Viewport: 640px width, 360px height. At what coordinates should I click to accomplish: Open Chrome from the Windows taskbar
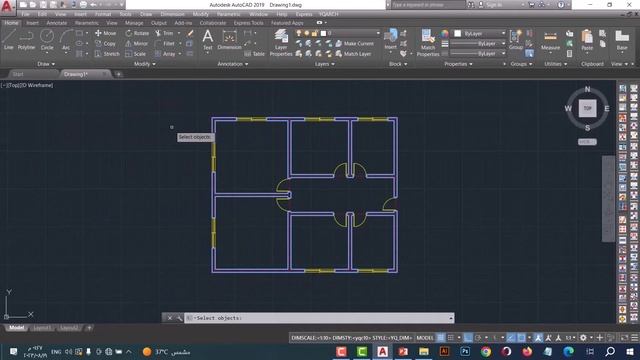click(x=485, y=351)
